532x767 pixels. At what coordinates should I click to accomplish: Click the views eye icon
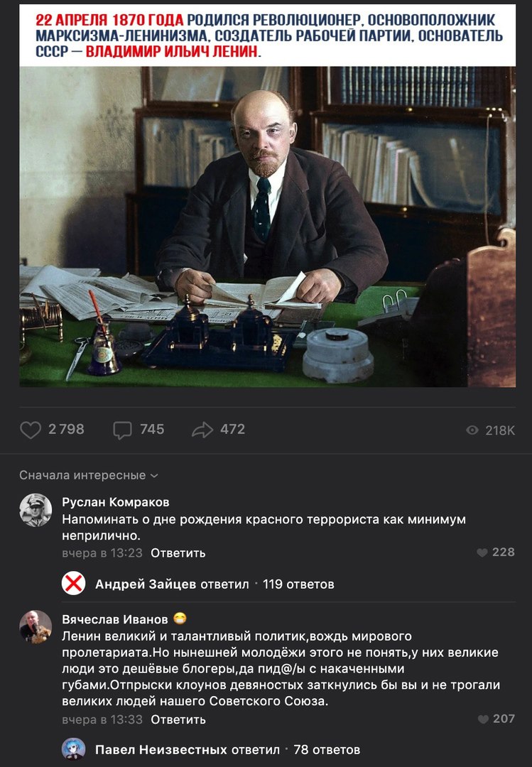click(472, 430)
